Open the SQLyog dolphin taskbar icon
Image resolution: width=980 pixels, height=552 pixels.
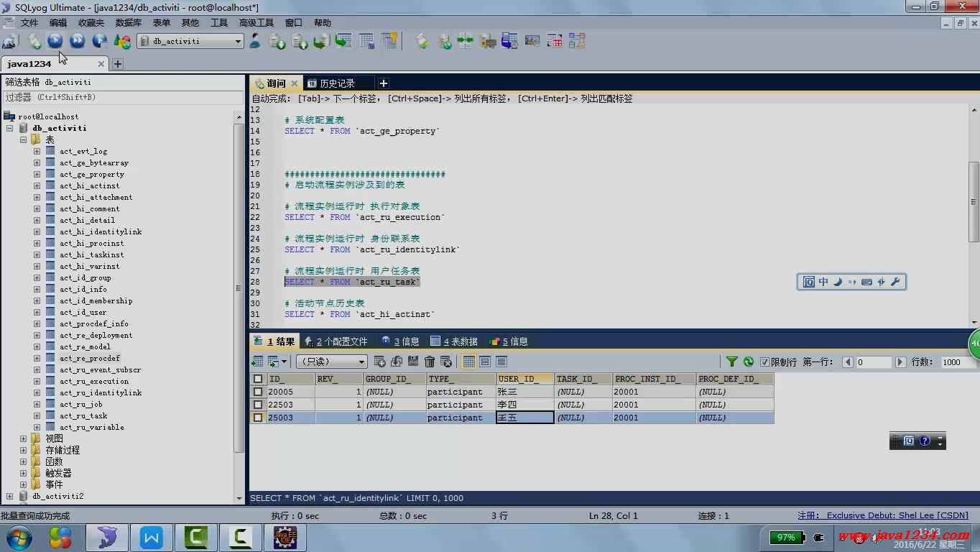(x=107, y=537)
